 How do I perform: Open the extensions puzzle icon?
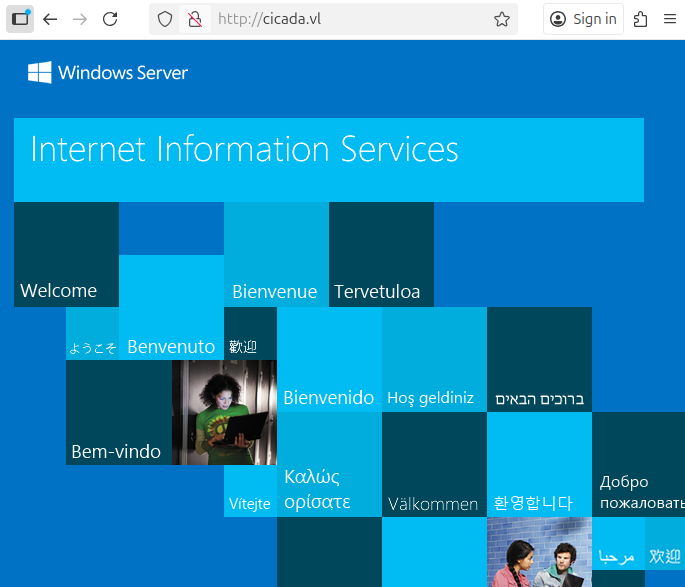click(x=640, y=19)
